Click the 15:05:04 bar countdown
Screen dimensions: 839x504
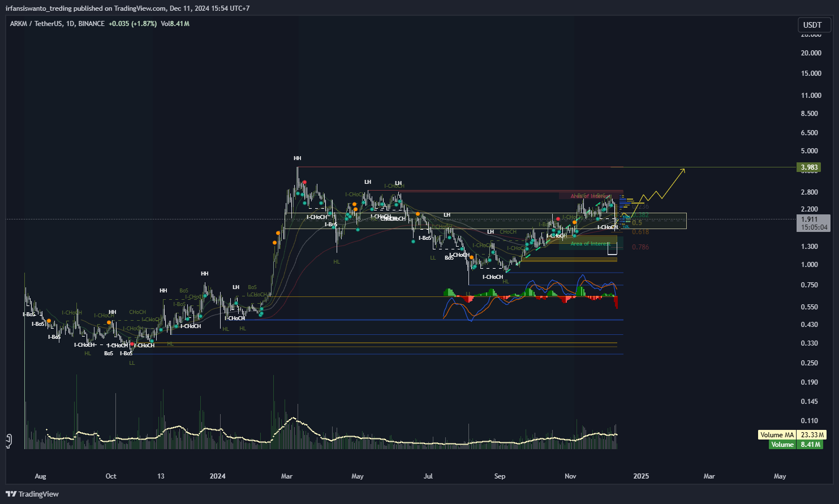(x=814, y=227)
